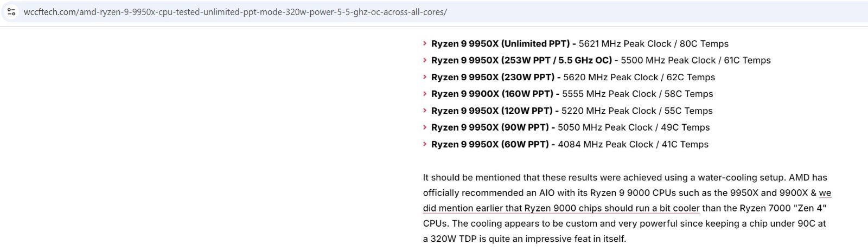Click red chevron beside Unlimited PPT entry

coord(425,43)
